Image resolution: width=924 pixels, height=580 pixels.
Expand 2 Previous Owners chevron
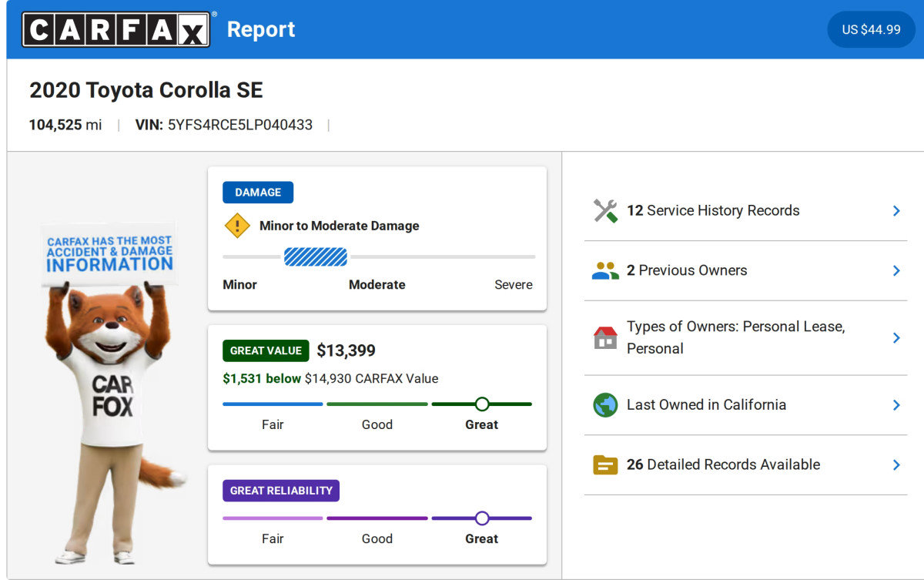pos(896,271)
